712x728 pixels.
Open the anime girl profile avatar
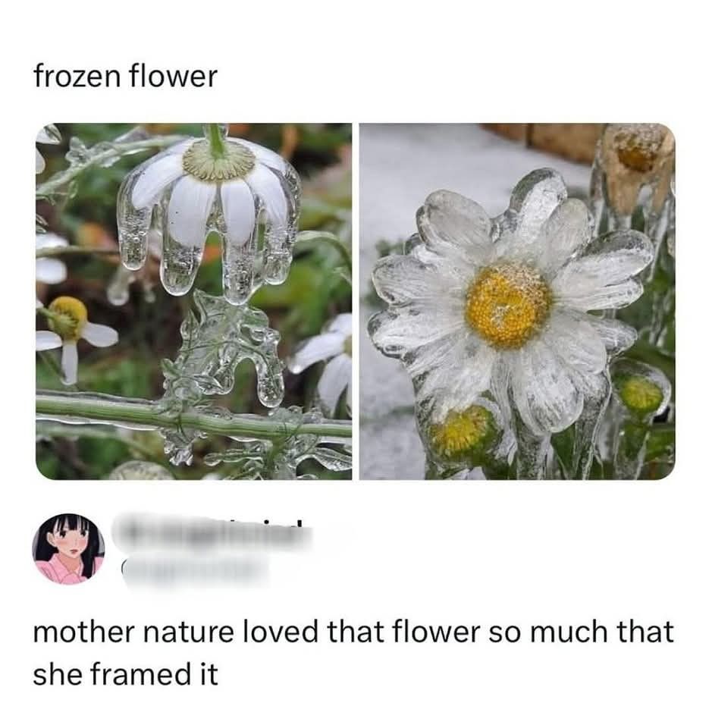tap(68, 549)
